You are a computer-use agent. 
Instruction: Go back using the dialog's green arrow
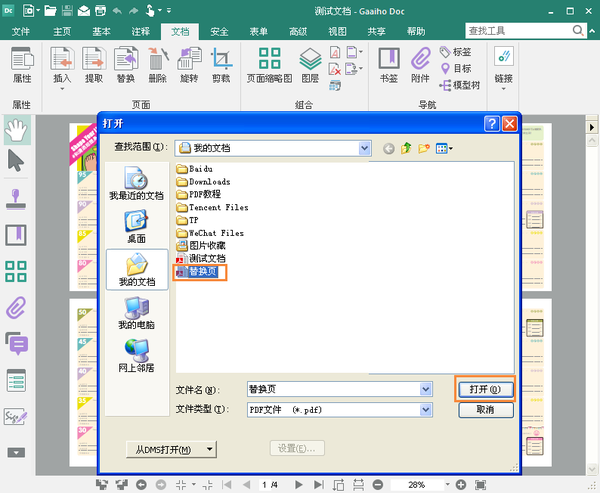[x=388, y=148]
